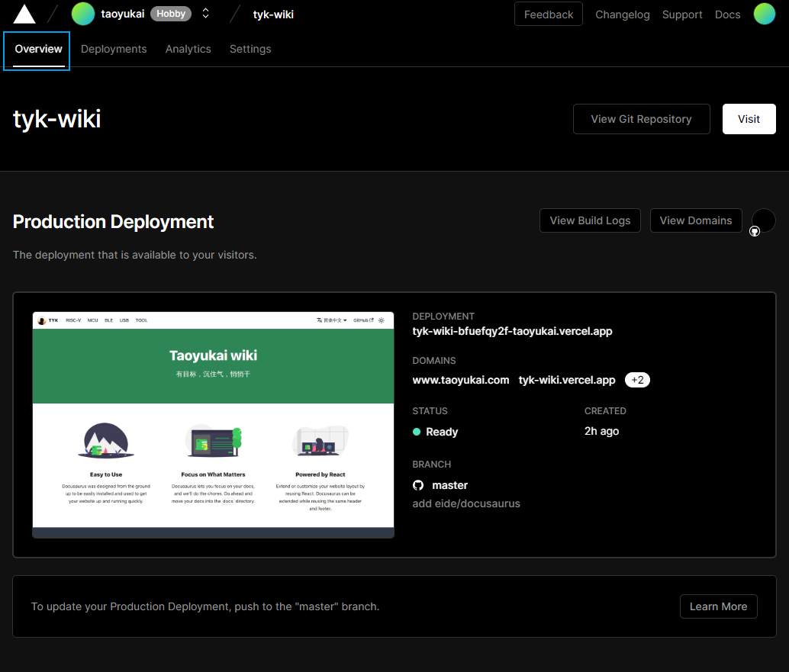Open the Changelog link

(623, 14)
